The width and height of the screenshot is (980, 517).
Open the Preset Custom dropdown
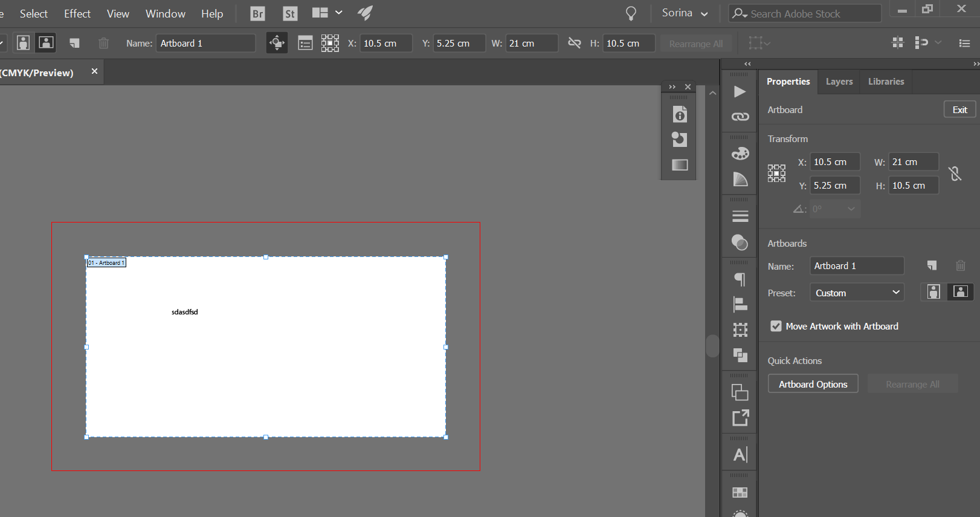[857, 293]
